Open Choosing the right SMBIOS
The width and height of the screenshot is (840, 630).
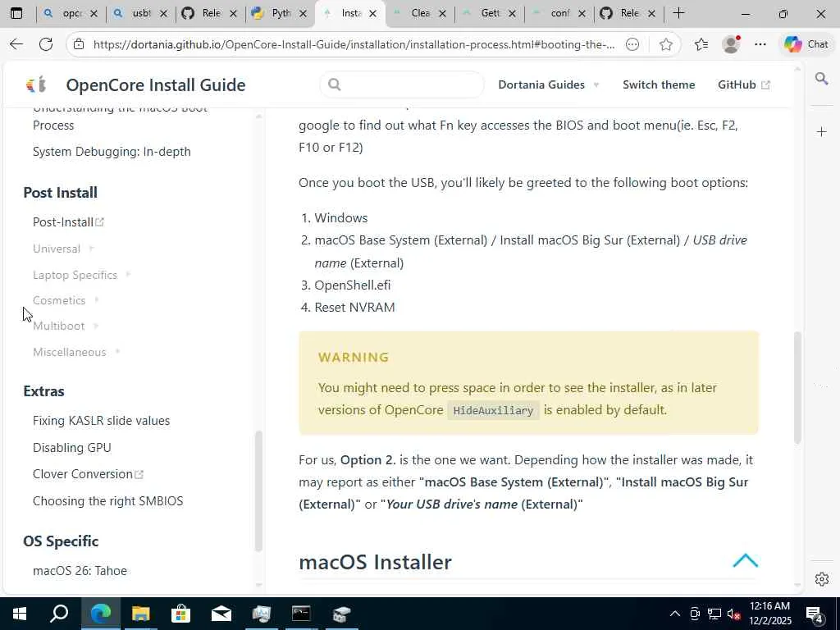[107, 501]
